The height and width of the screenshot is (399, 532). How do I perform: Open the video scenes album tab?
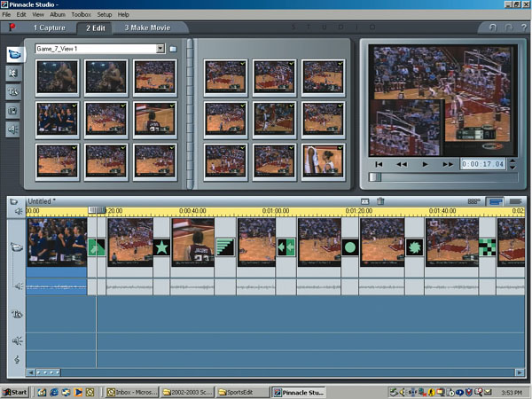coord(15,53)
